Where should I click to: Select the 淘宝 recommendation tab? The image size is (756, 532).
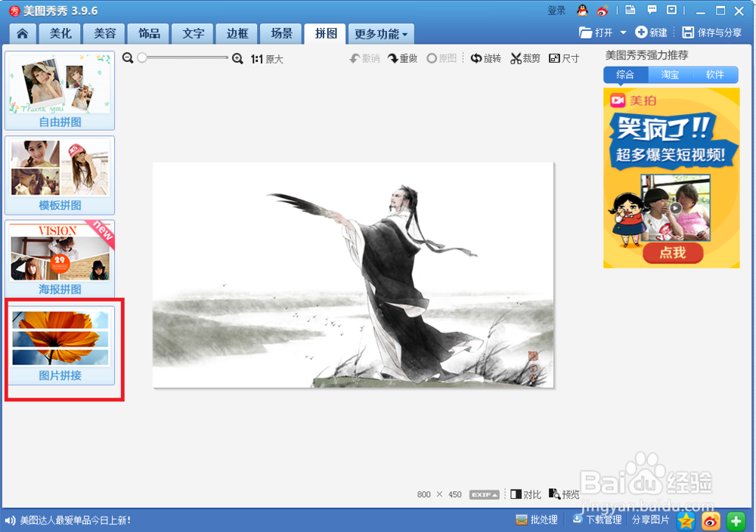click(x=670, y=75)
